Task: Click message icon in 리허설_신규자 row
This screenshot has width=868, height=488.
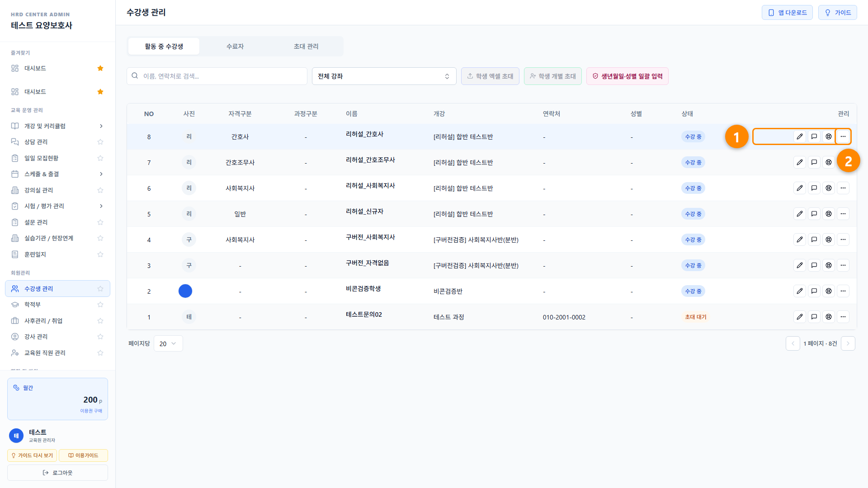Action: click(x=814, y=214)
